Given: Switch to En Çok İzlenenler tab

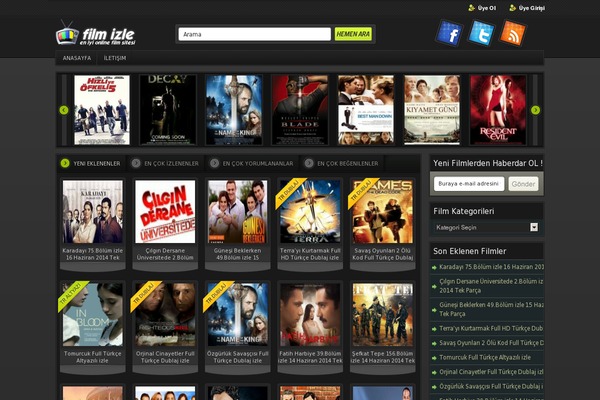Looking at the screenshot, I should click(166, 163).
